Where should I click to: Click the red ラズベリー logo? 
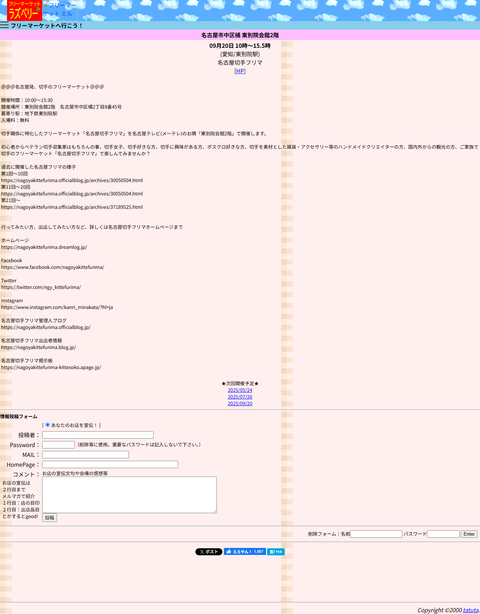coord(24,11)
